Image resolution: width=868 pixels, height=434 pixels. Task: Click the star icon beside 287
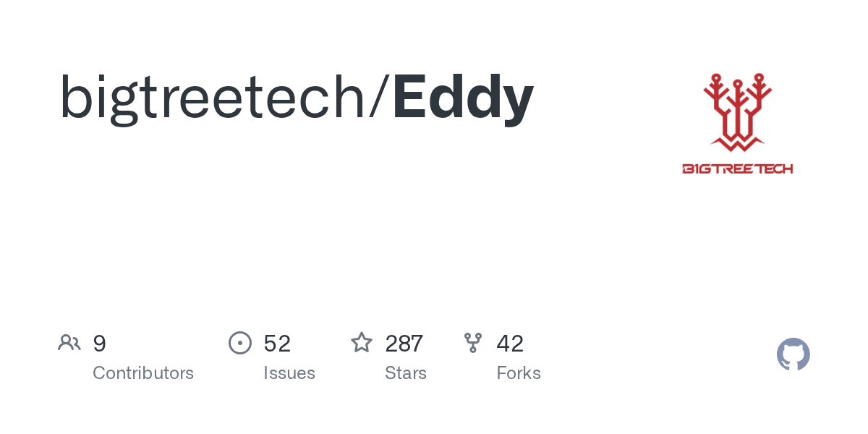(x=362, y=343)
